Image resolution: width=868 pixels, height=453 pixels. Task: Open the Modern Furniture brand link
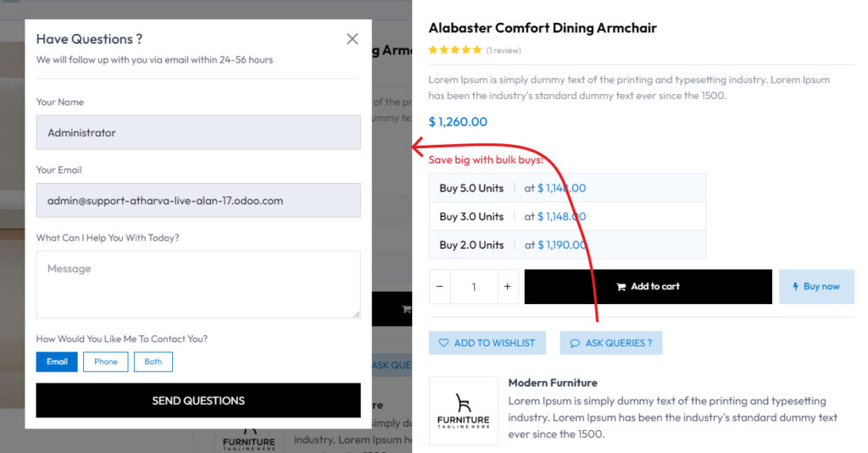553,383
